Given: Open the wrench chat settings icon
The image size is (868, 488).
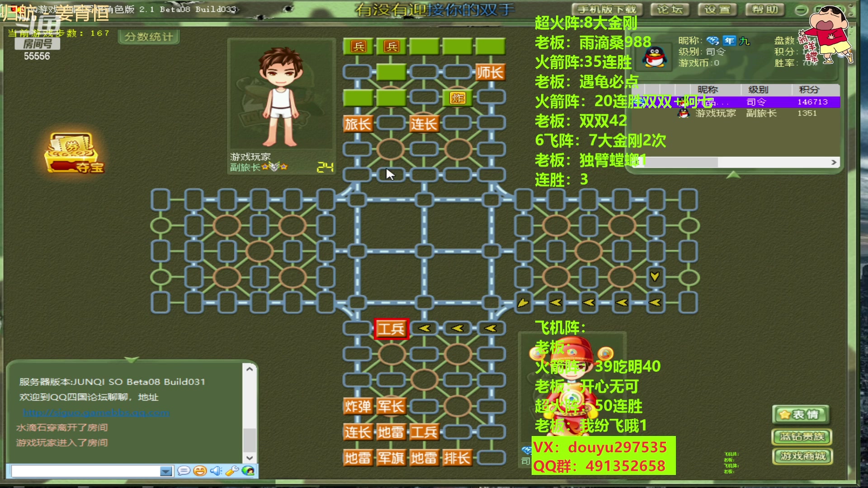Looking at the screenshot, I should tap(232, 471).
